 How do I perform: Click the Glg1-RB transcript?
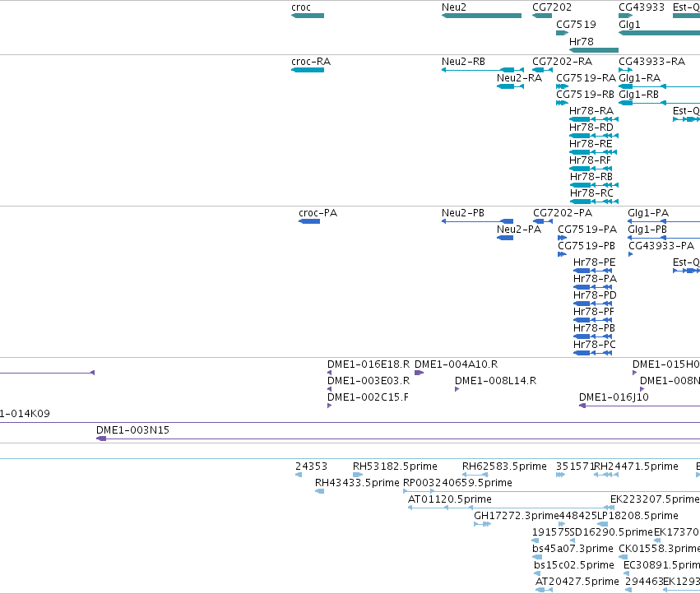coord(660,103)
